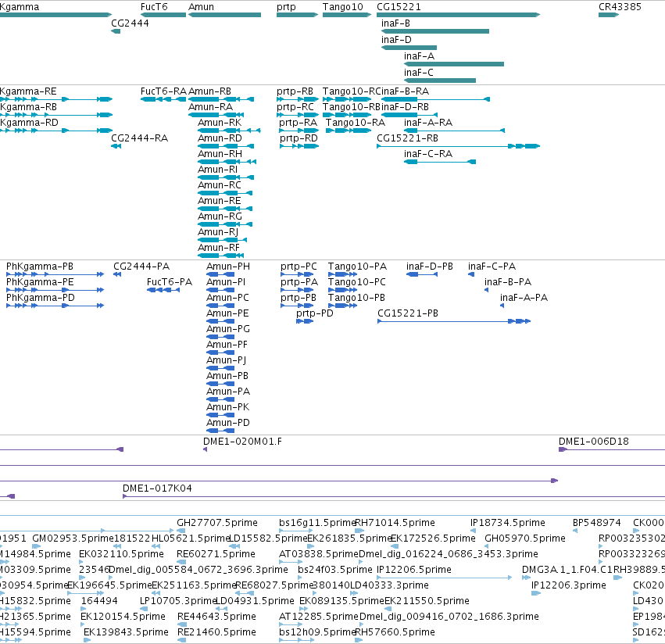665x644 pixels.
Task: Select EST IP12206.3prime
Action: pos(568,585)
